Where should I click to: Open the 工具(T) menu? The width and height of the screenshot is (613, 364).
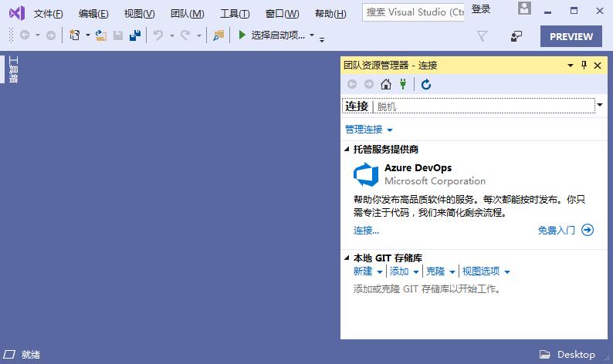(x=235, y=13)
